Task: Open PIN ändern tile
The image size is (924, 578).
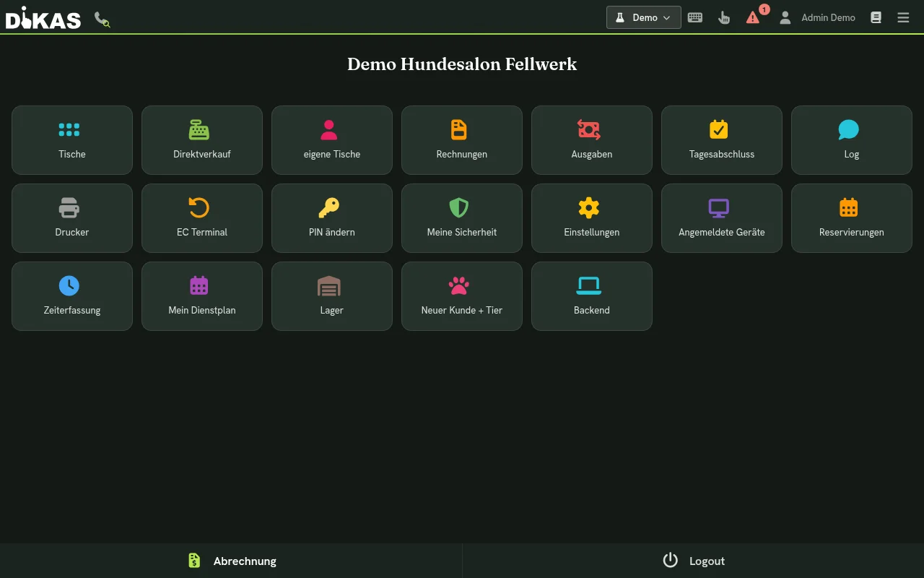Action: 332,218
